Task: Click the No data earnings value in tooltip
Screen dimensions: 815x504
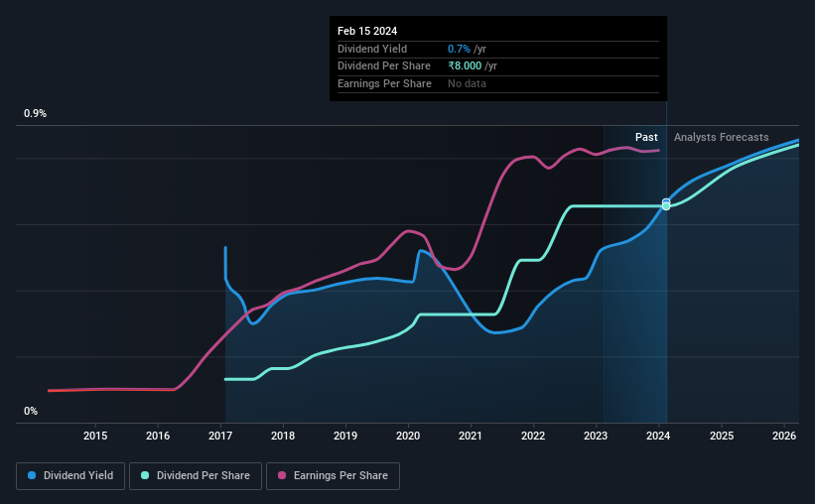Action: point(467,83)
